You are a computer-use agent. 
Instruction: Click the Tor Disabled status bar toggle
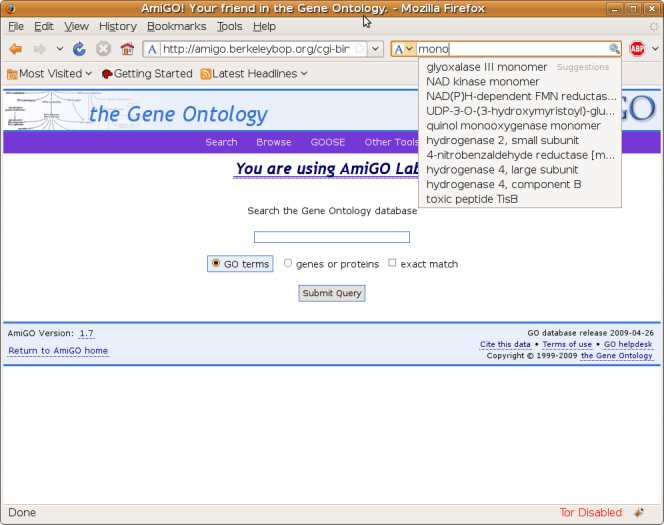(591, 513)
